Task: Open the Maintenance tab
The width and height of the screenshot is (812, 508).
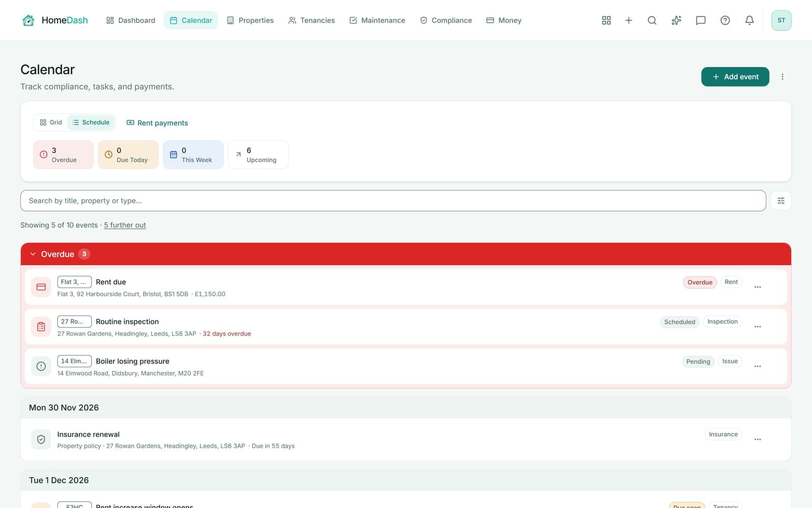Action: pos(377,20)
